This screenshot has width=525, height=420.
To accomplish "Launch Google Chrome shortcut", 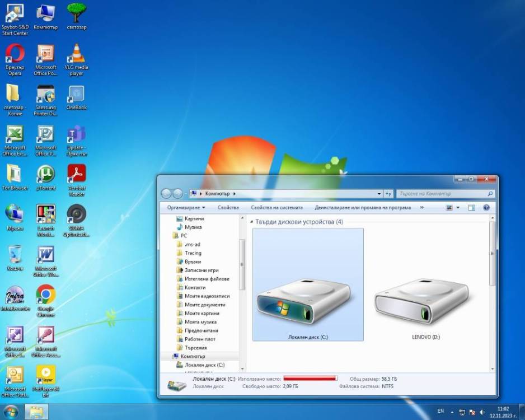I will pos(45,301).
